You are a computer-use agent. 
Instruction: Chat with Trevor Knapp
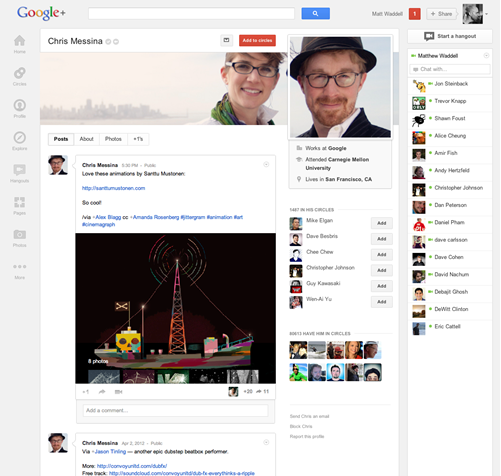(450, 103)
